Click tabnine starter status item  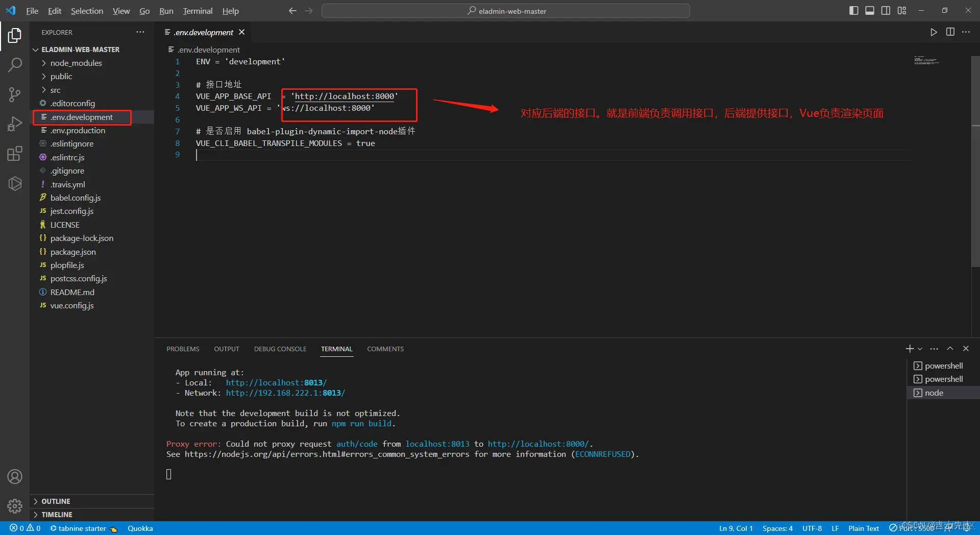click(x=84, y=528)
